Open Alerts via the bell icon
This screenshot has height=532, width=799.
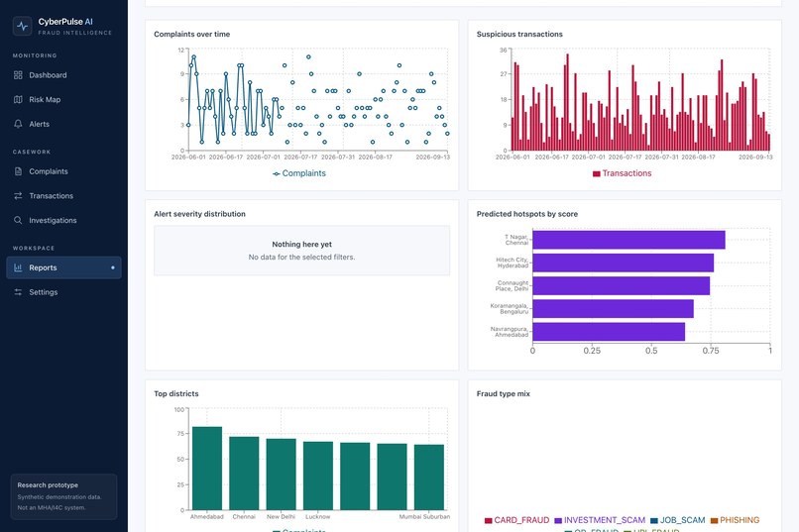coord(18,124)
